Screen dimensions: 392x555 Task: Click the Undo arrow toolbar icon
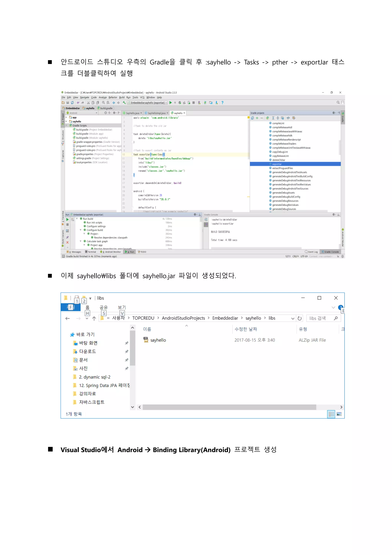[78, 103]
